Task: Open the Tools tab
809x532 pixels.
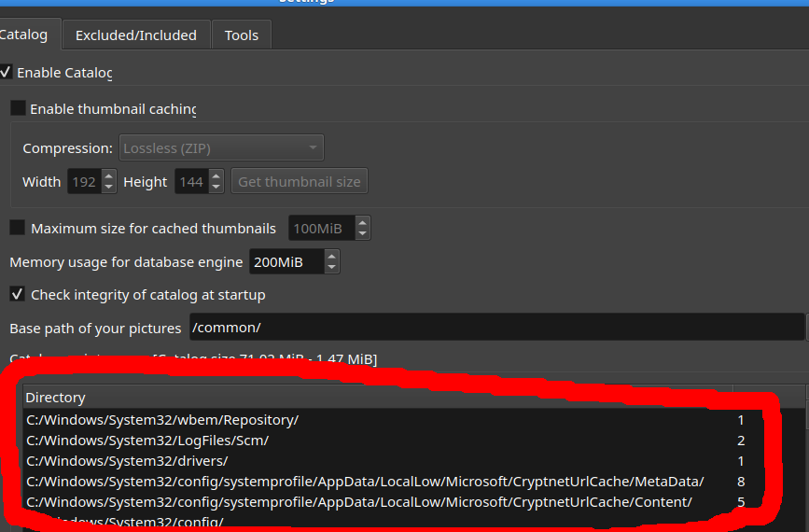Action: pos(242,35)
